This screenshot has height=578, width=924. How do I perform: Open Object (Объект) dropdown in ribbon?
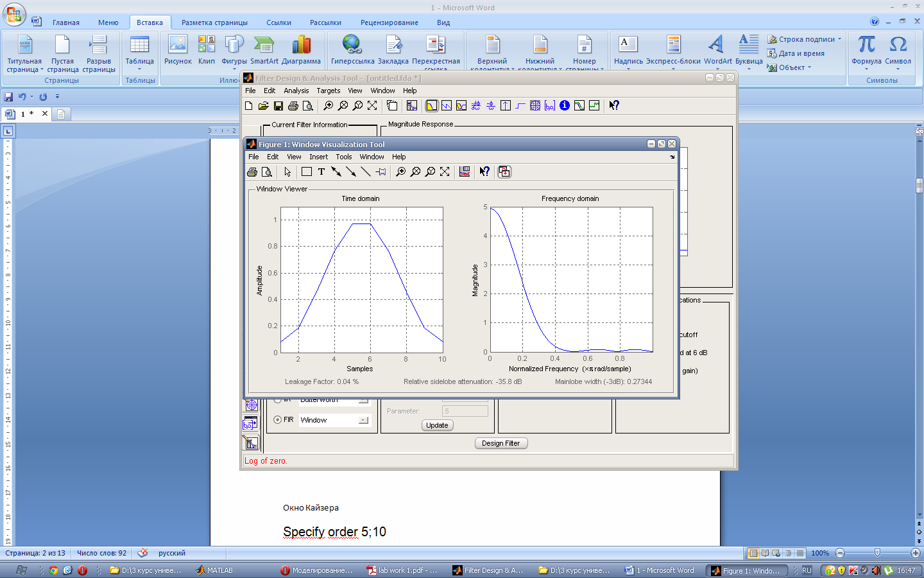tap(809, 67)
